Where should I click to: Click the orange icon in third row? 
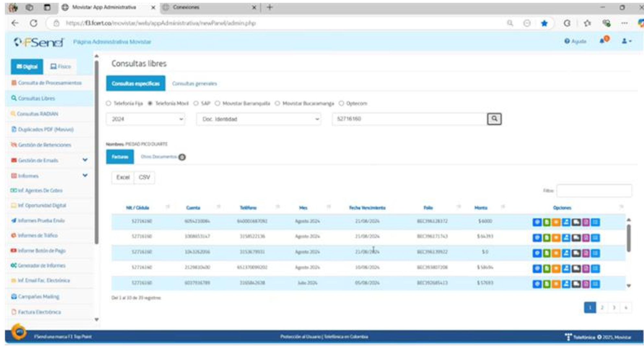click(x=556, y=253)
